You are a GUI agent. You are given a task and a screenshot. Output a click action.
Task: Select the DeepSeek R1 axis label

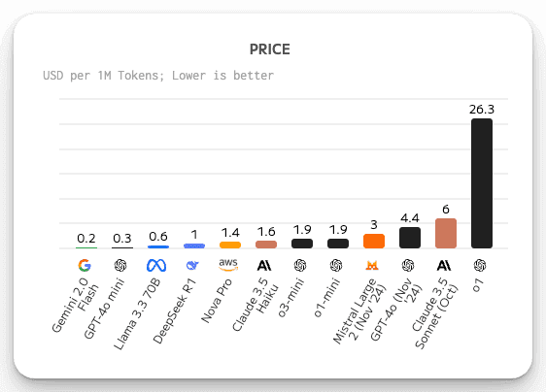[175, 311]
